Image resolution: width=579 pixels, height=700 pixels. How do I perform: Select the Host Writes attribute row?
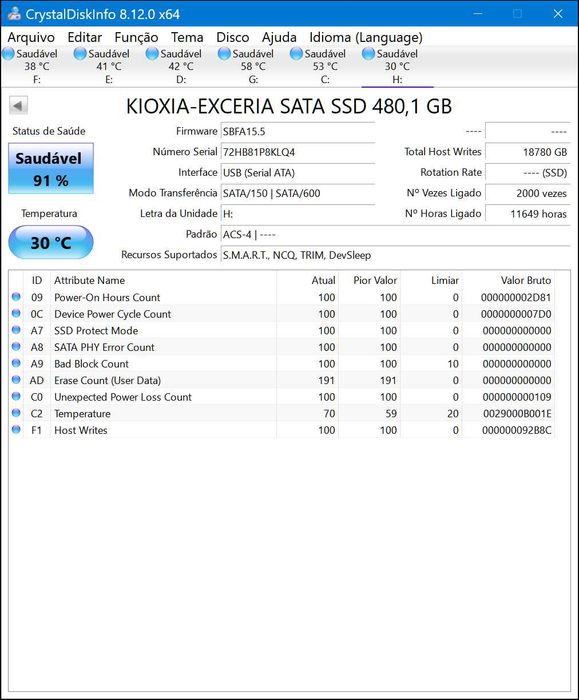click(282, 430)
